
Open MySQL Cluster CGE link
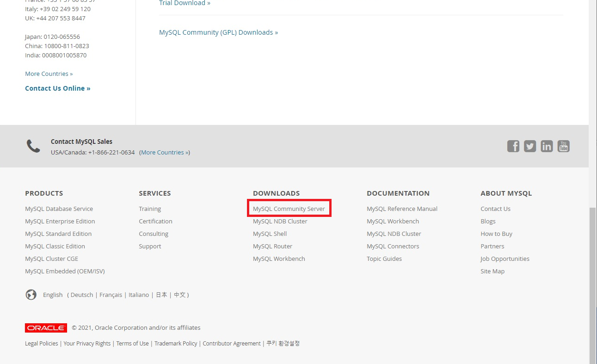[x=52, y=259]
